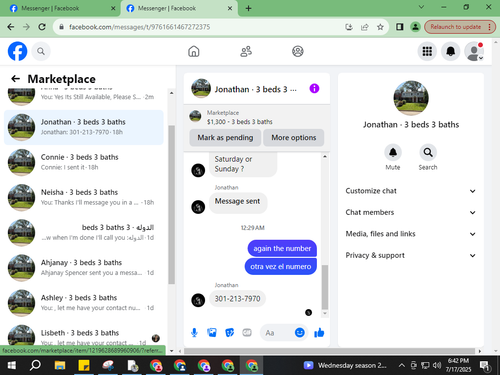Open the Groups icon in top navigation
500x375 pixels.
coord(298,51)
